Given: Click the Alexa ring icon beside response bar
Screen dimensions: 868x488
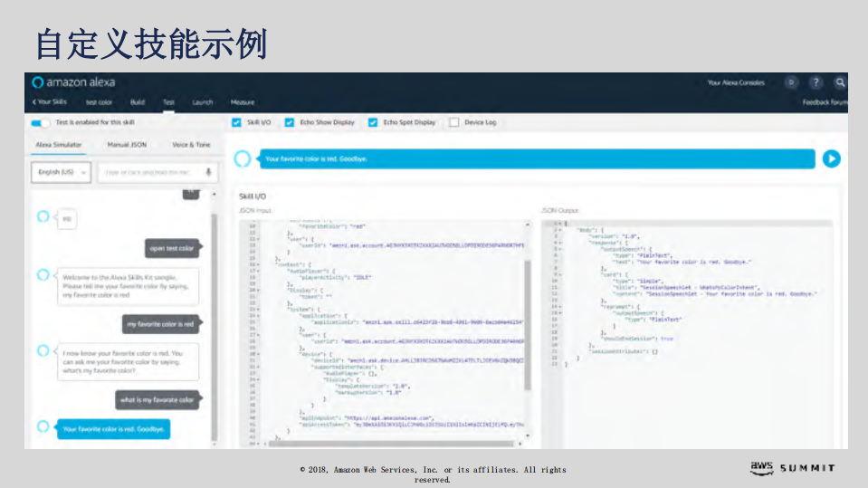Looking at the screenshot, I should coord(242,159).
